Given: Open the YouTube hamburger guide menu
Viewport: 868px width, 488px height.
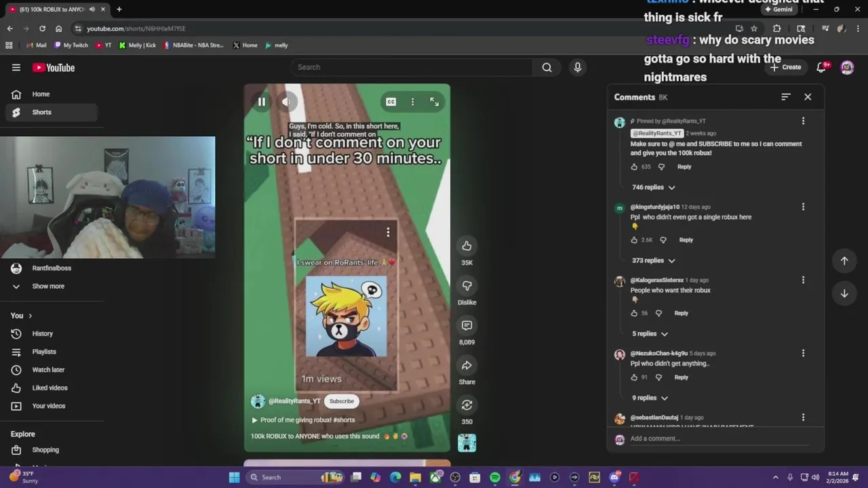Looking at the screenshot, I should pos(16,67).
